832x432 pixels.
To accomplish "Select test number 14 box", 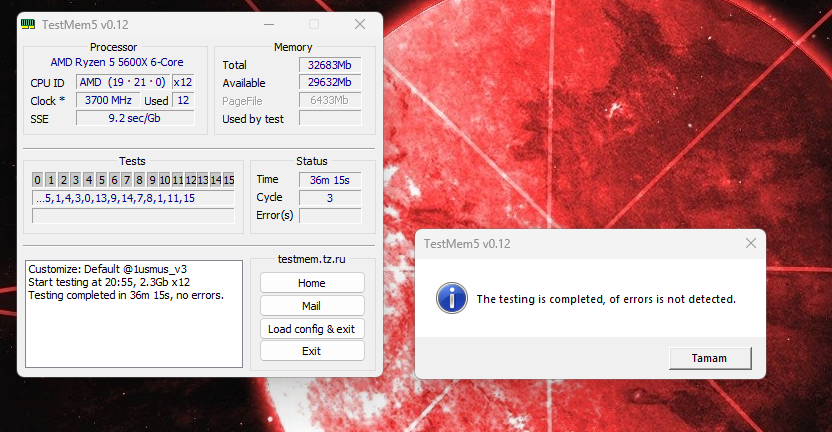I will (215, 180).
